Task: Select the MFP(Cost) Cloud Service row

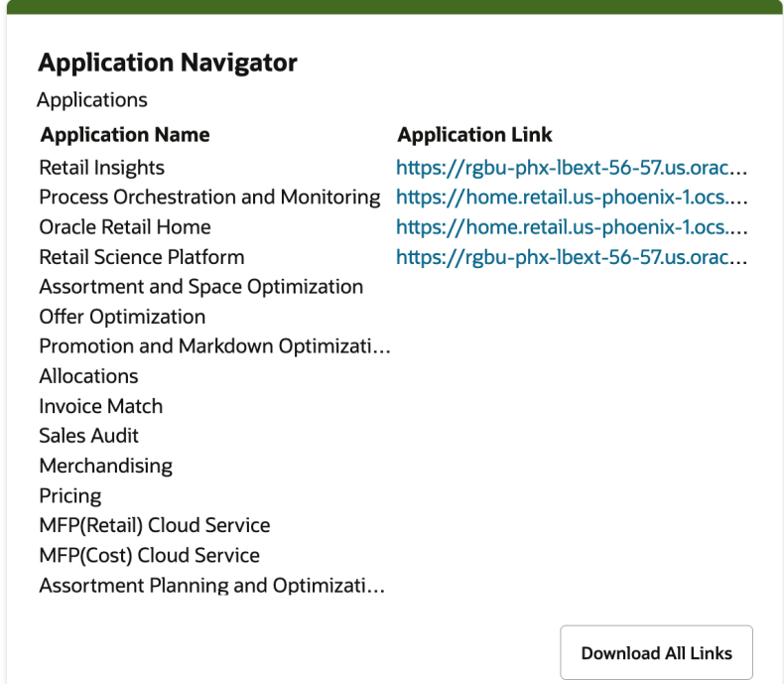Action: pyautogui.click(x=149, y=555)
